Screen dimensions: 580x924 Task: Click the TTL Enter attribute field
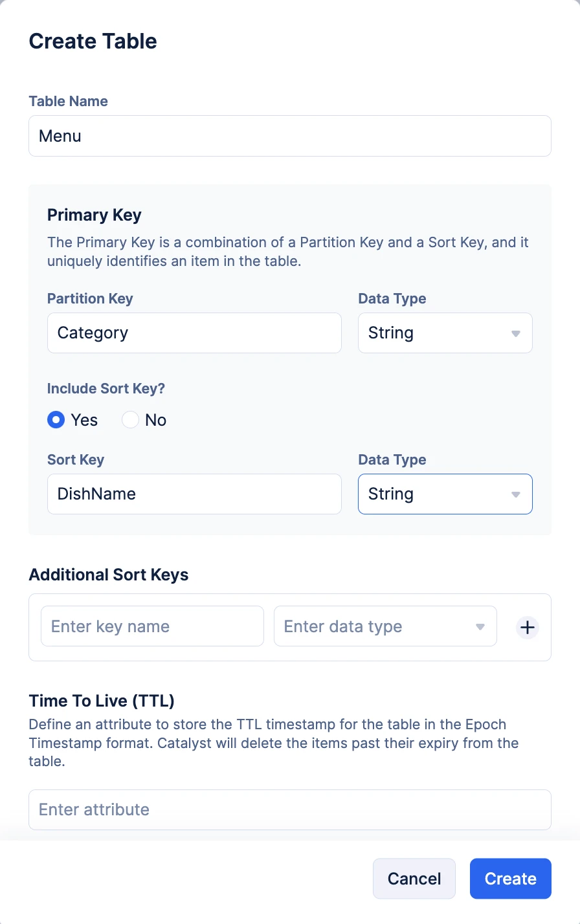[x=290, y=809]
